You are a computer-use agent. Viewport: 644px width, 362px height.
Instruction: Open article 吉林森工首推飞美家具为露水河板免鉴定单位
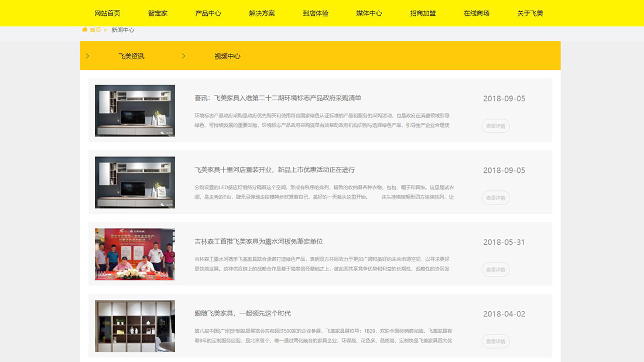coord(259,241)
